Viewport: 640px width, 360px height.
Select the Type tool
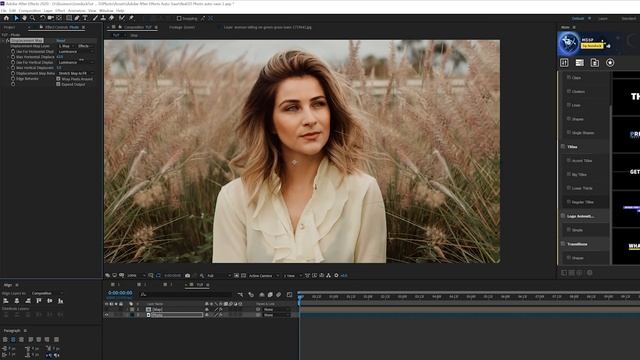pos(85,18)
